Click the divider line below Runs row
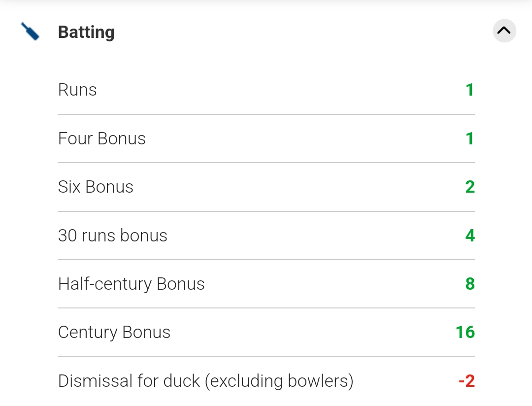532x406 pixels. (266, 114)
